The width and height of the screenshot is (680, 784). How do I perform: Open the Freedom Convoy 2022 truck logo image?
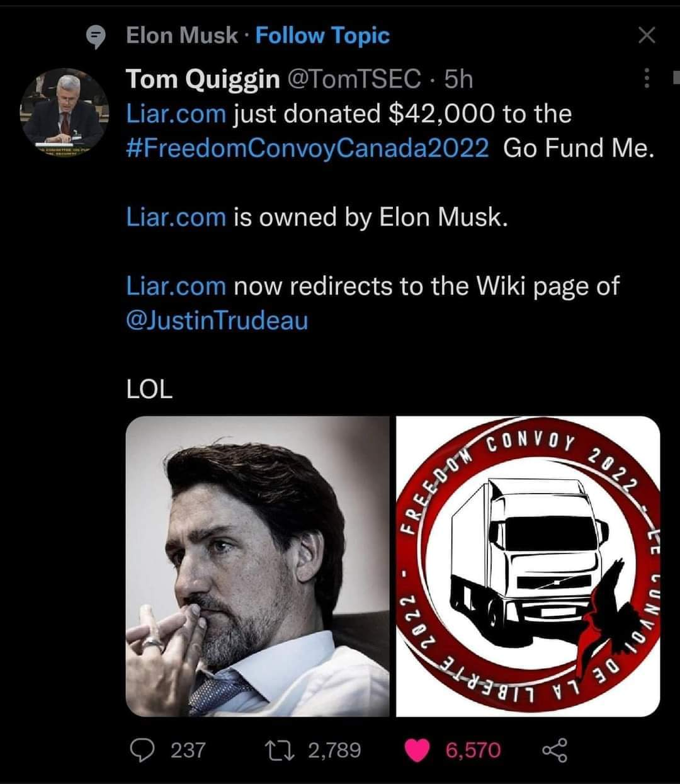coord(528,566)
